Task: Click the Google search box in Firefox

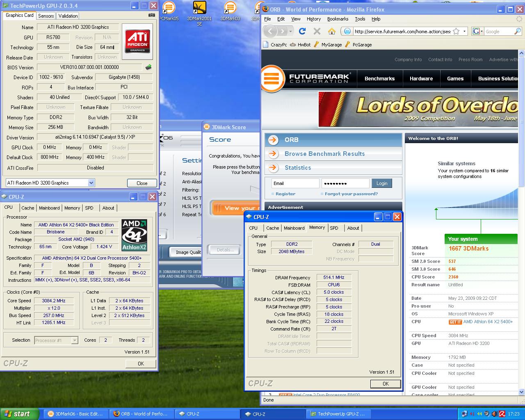Action: 499,31
